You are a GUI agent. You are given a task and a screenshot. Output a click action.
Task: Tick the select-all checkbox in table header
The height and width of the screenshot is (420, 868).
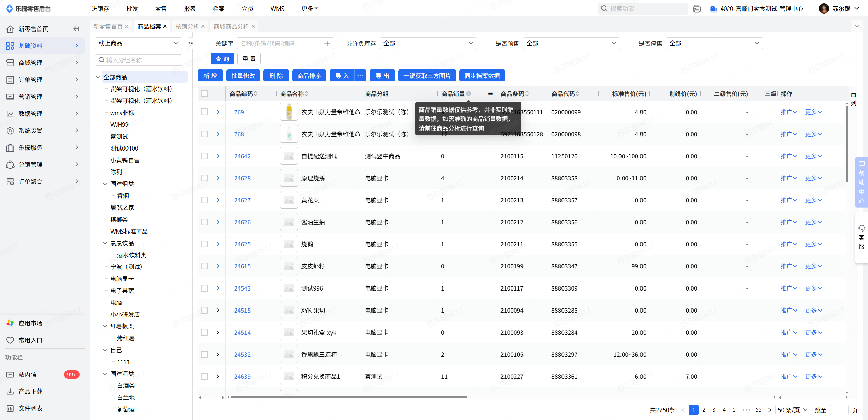coord(204,94)
